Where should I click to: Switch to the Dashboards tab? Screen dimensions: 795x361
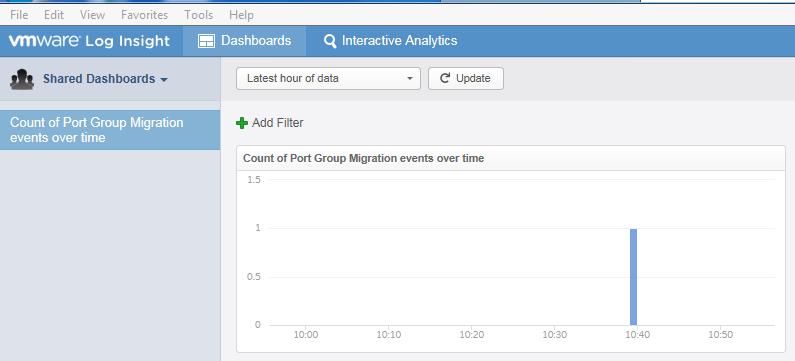tap(244, 41)
